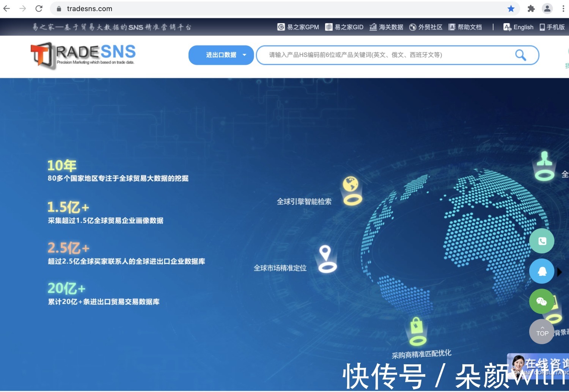Click the site security lock icon
The height and width of the screenshot is (392, 569).
pyautogui.click(x=59, y=8)
